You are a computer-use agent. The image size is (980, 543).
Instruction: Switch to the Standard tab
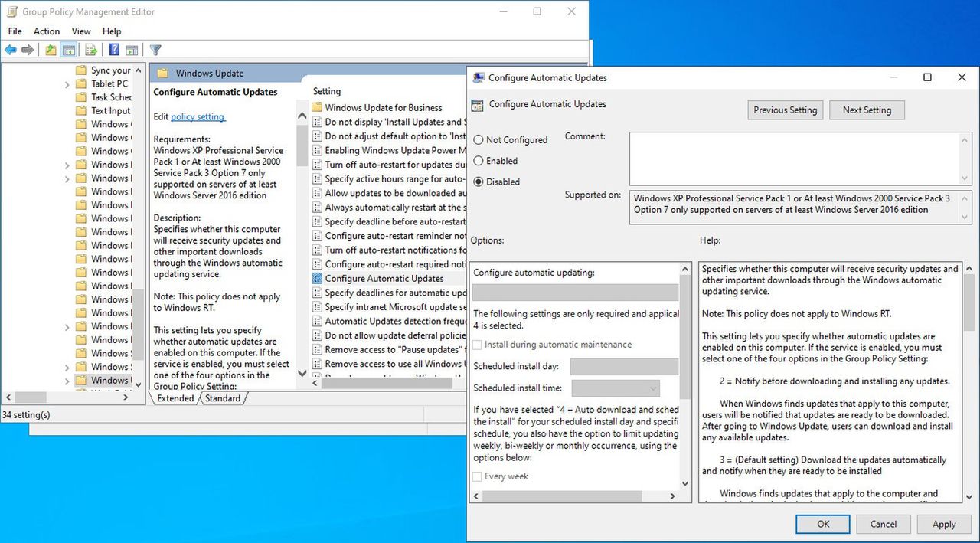pyautogui.click(x=222, y=398)
